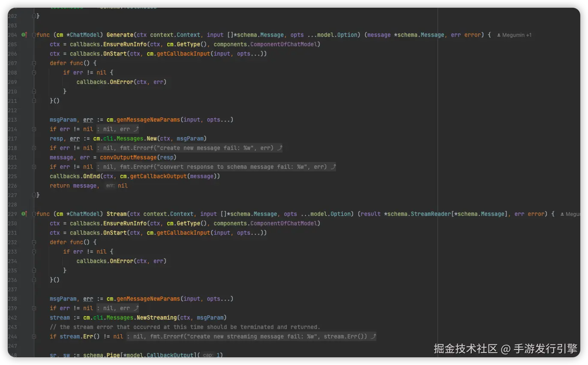Viewport: 588px width, 365px height.
Task: Click the Stream method name
Action: point(117,214)
